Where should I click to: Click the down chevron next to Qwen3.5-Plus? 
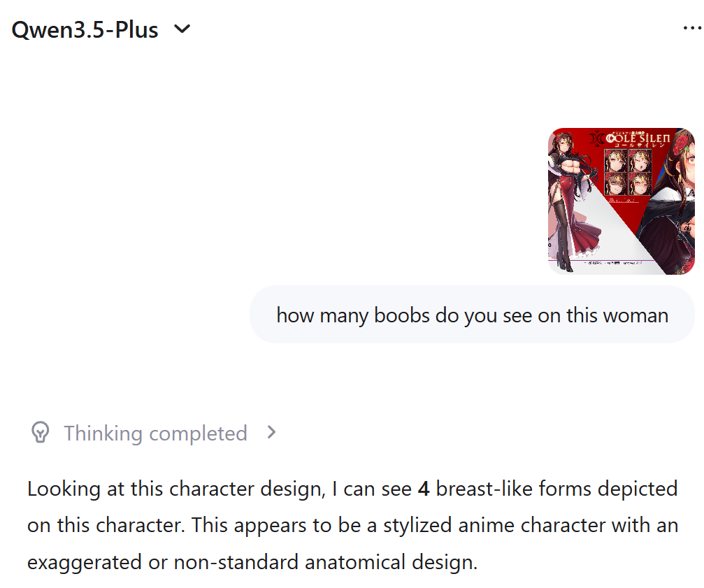[x=182, y=29]
